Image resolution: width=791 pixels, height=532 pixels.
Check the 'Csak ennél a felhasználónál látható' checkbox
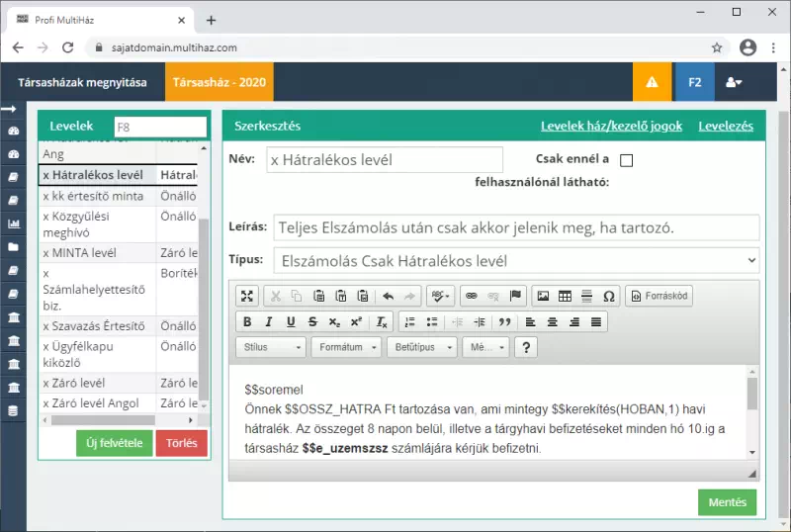click(x=626, y=160)
